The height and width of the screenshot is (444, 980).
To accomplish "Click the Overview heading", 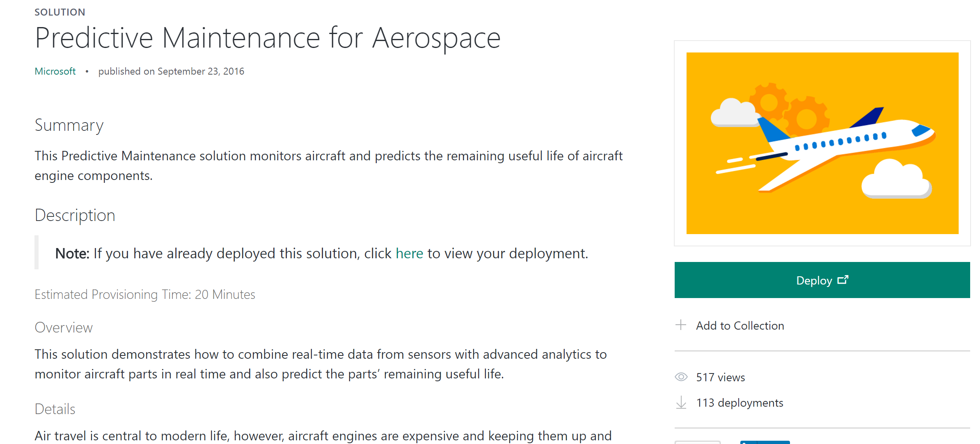I will [x=64, y=328].
